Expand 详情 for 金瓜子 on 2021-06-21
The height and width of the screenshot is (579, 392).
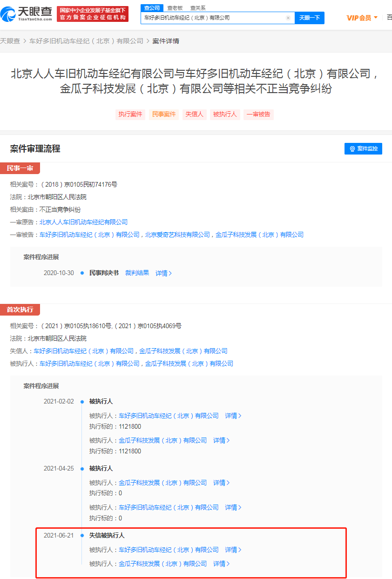click(x=222, y=564)
